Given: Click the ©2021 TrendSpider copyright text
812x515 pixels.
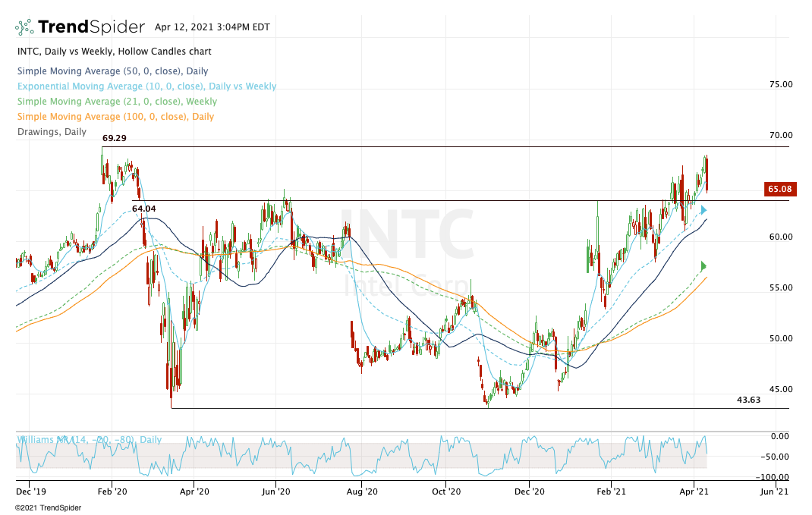Looking at the screenshot, I should pyautogui.click(x=48, y=507).
